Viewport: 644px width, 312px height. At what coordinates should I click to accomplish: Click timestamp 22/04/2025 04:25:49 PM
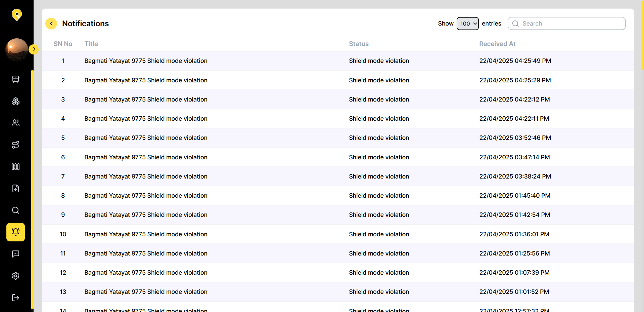pos(515,61)
